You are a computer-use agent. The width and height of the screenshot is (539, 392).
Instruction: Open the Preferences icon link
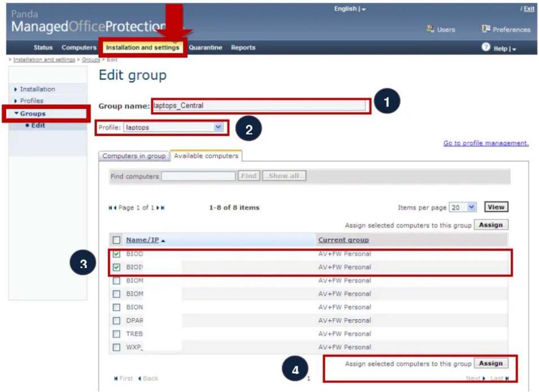click(485, 29)
